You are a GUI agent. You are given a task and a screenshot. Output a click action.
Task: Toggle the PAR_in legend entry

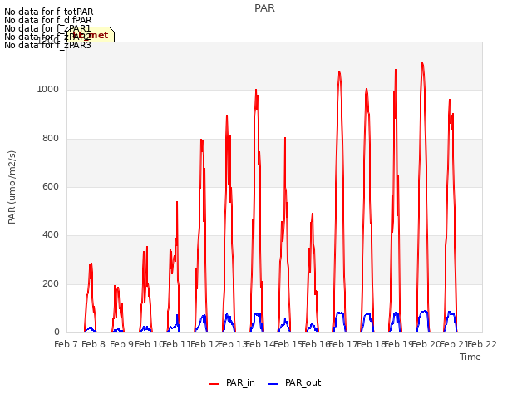(233, 383)
